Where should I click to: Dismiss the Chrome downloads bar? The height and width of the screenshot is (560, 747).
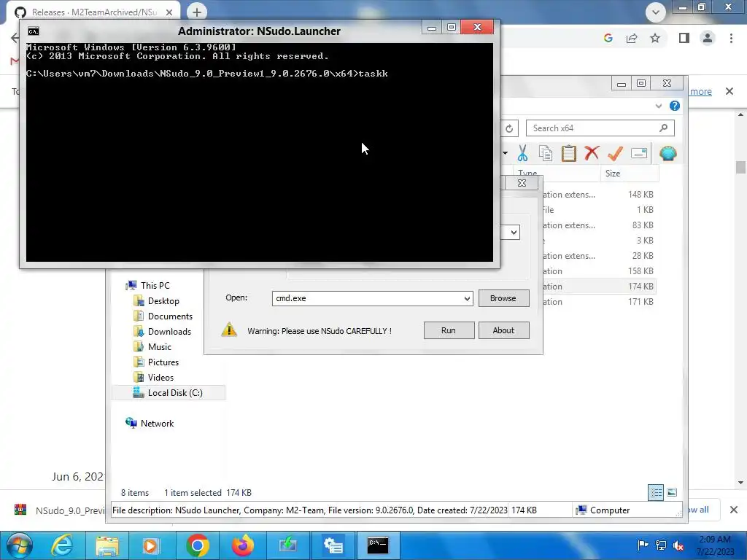pyautogui.click(x=734, y=510)
